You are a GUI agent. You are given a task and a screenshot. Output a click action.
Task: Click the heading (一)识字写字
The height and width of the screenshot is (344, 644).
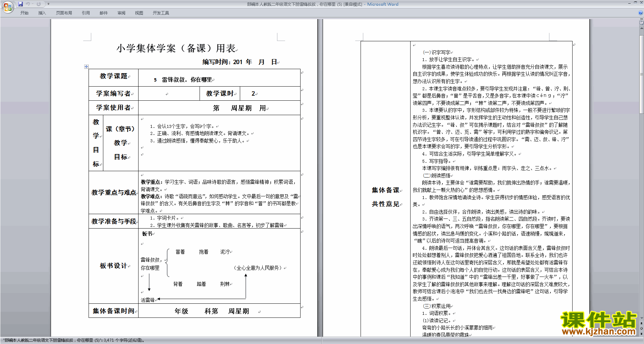coord(437,52)
